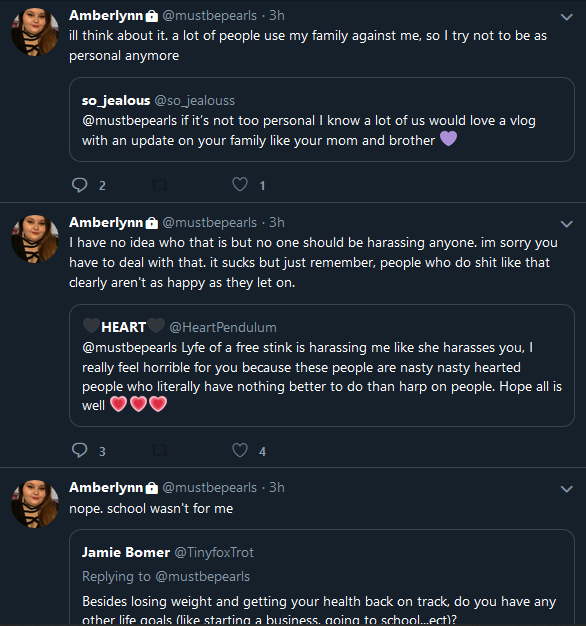
Task: Reply to the tweet about family vlog
Action: coord(79,185)
